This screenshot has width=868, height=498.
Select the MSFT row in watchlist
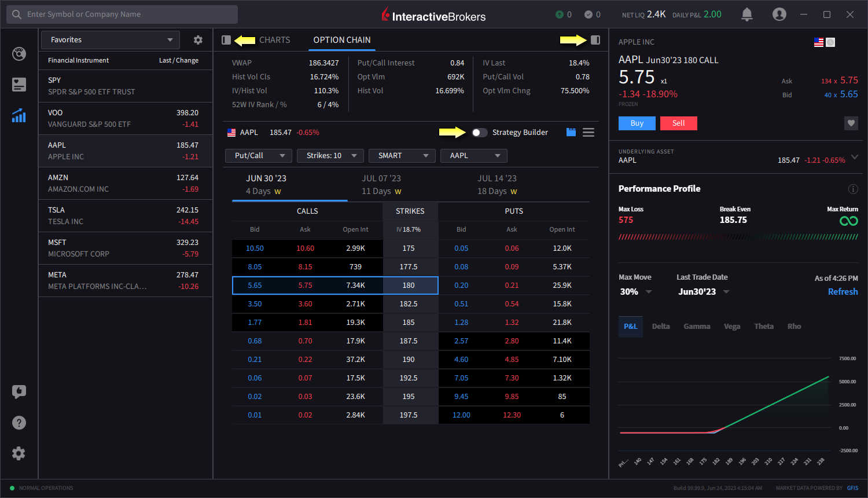(126, 248)
